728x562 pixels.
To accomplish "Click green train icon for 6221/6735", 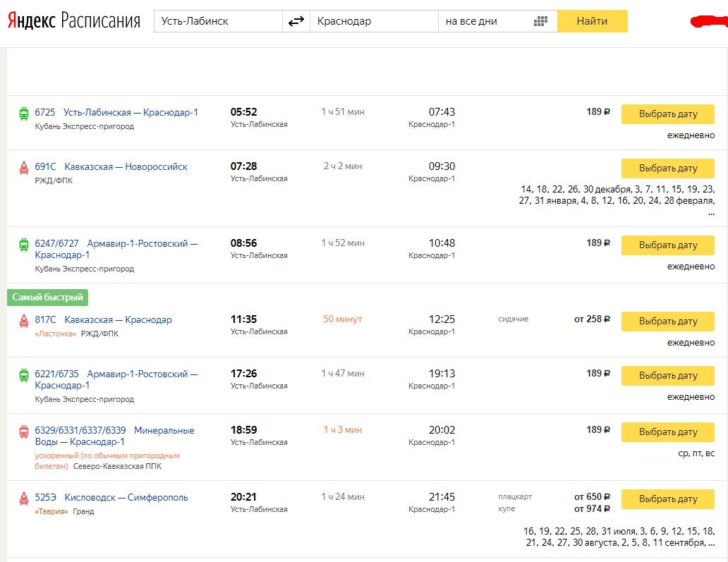I will 23,374.
